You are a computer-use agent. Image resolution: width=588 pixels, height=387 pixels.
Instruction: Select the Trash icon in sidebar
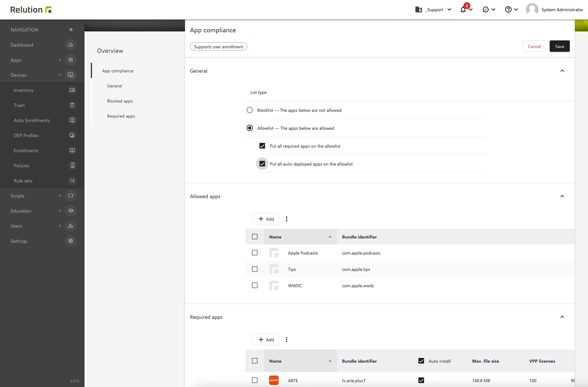coord(72,105)
